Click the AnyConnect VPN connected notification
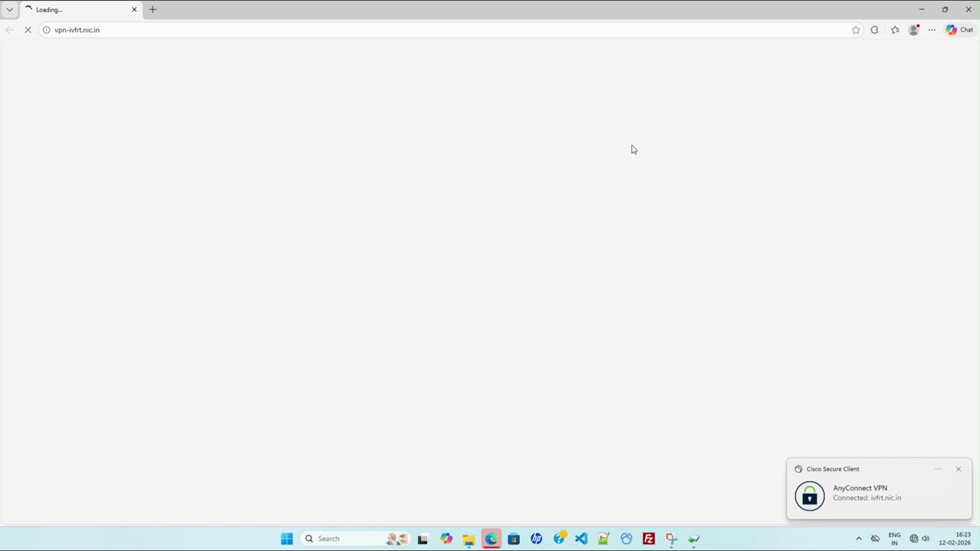Viewport: 980px width, 551px height. pyautogui.click(x=865, y=493)
